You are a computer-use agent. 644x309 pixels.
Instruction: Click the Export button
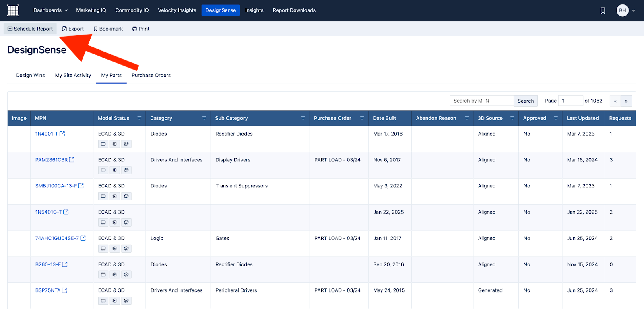point(73,29)
